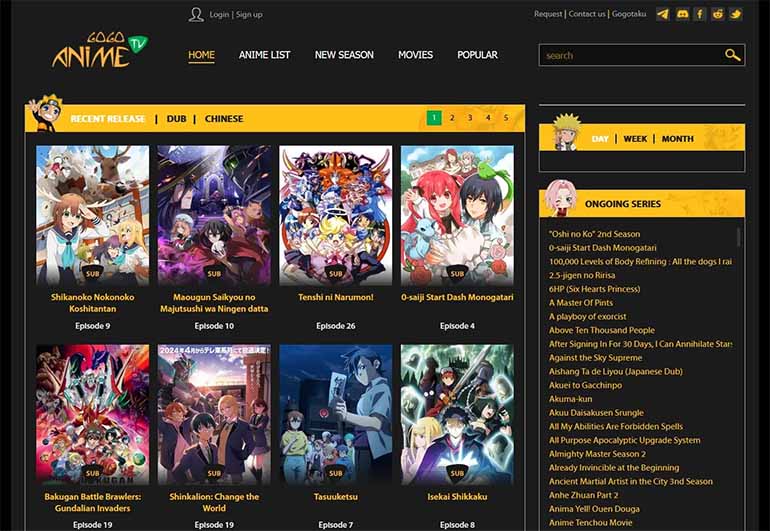This screenshot has height=531, width=770.
Task: Open the Discord social icon
Action: (682, 14)
